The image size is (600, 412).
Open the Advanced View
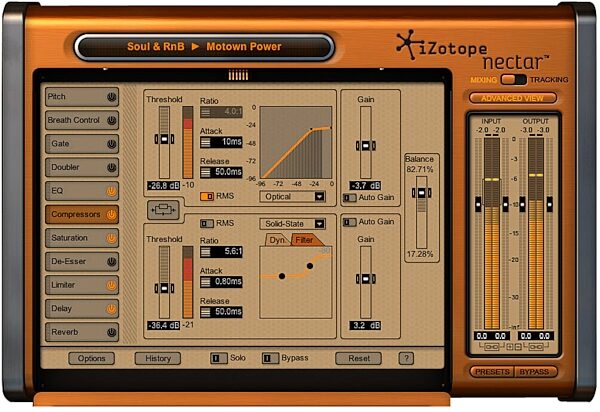click(512, 98)
